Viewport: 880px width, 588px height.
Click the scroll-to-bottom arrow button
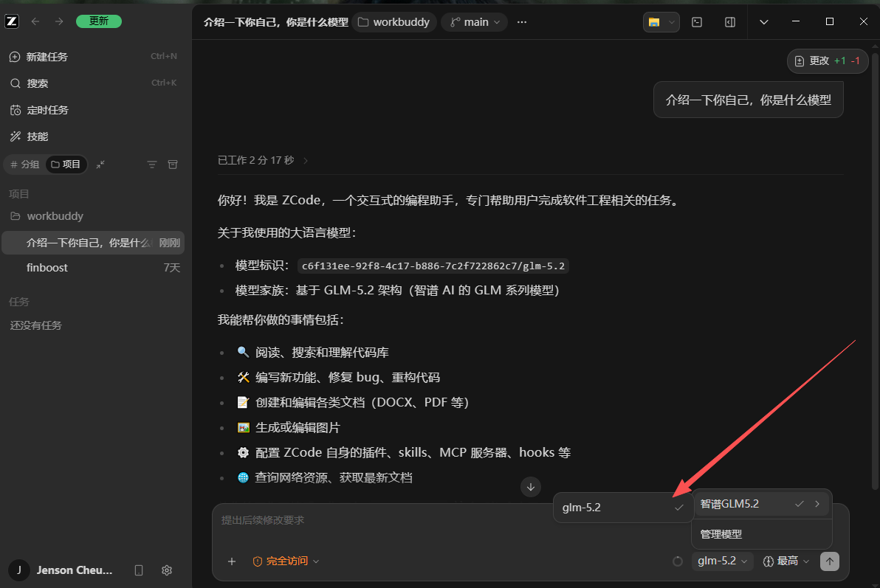point(530,487)
